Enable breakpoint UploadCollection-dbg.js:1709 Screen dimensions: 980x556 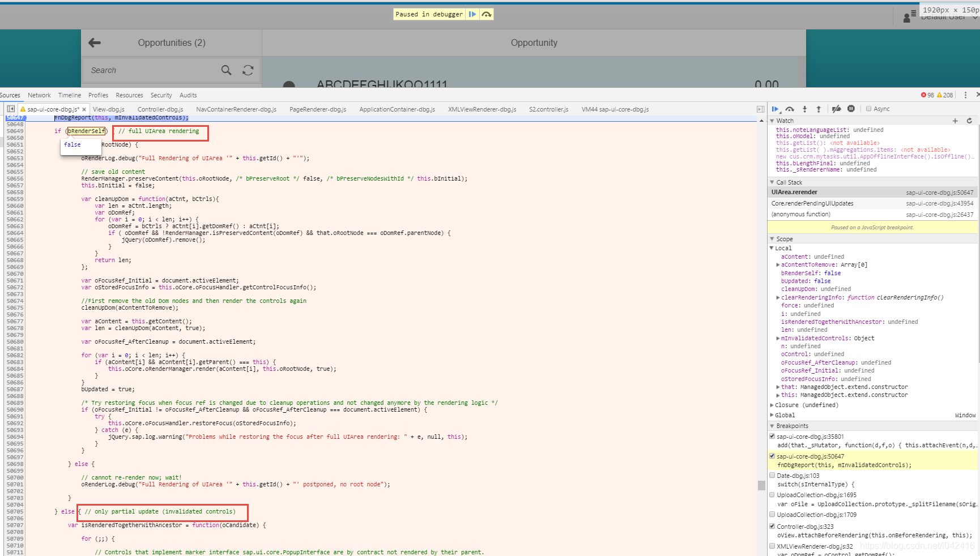point(772,515)
